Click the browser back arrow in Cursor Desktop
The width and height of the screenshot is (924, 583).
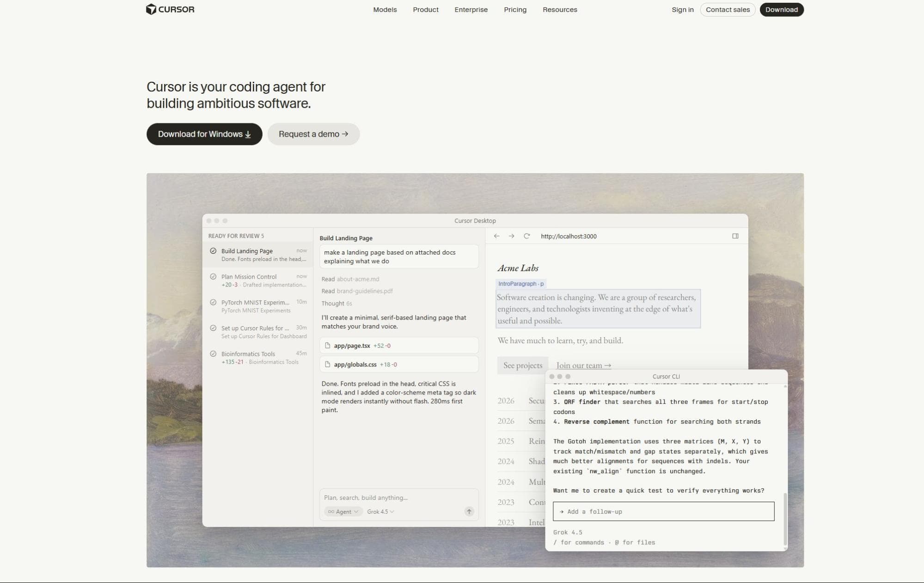tap(496, 236)
